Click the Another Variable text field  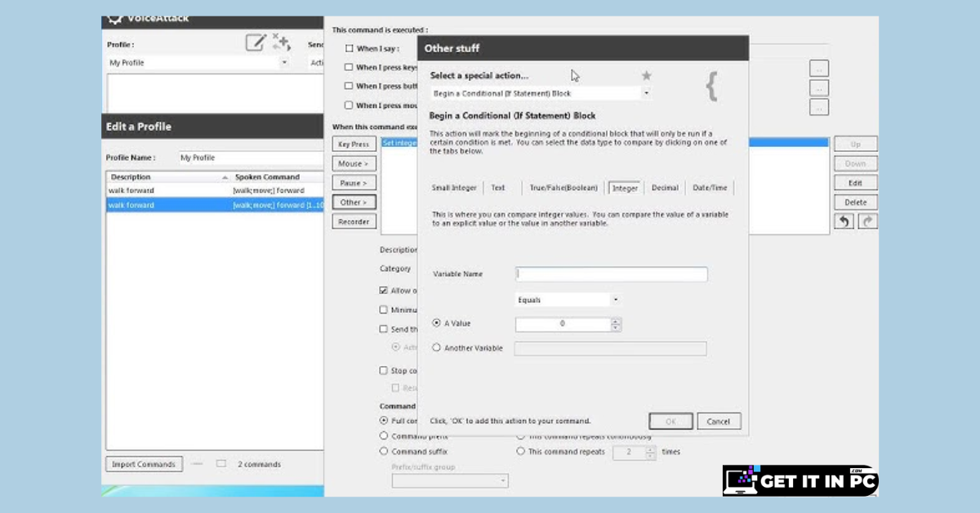point(610,349)
